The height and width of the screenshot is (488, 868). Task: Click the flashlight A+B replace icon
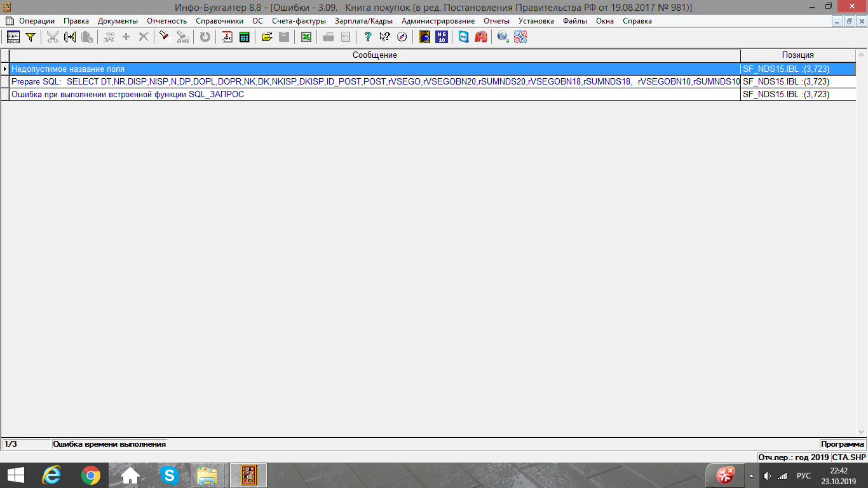[x=182, y=37]
